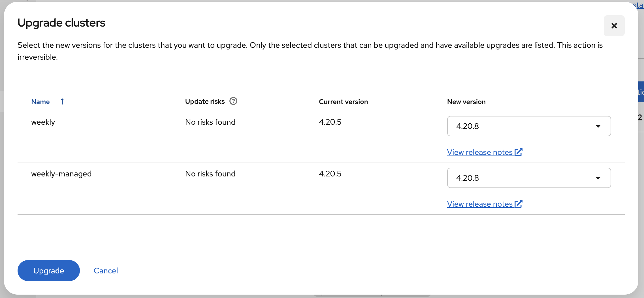Sort the table by Name header
The height and width of the screenshot is (298, 644).
click(x=40, y=102)
